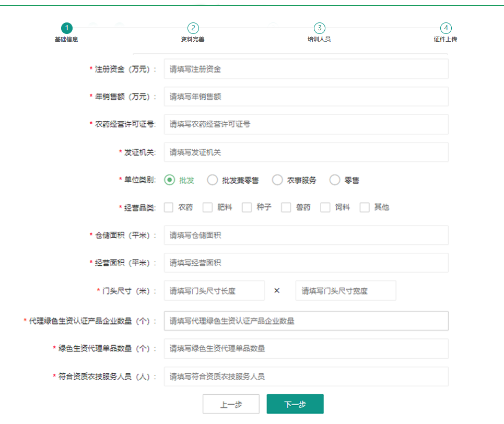Viewport: 504px width, 424px height.
Task: Select the 批发 radio option
Action: 169,180
